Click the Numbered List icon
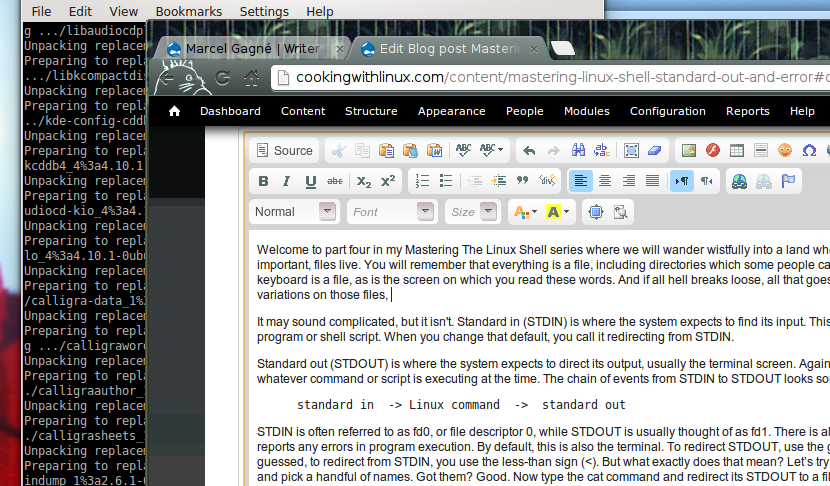 [x=422, y=181]
